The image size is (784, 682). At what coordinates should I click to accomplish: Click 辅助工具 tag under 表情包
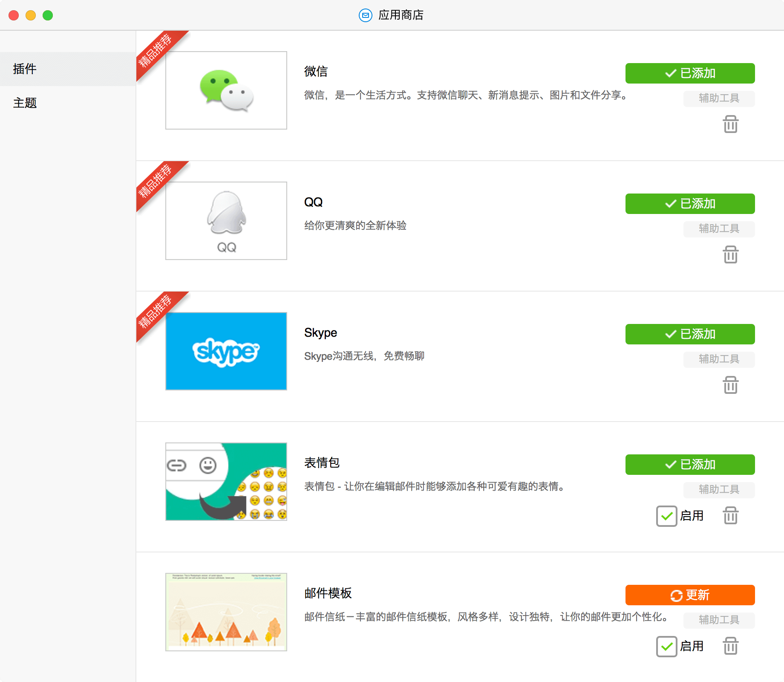[x=719, y=490]
